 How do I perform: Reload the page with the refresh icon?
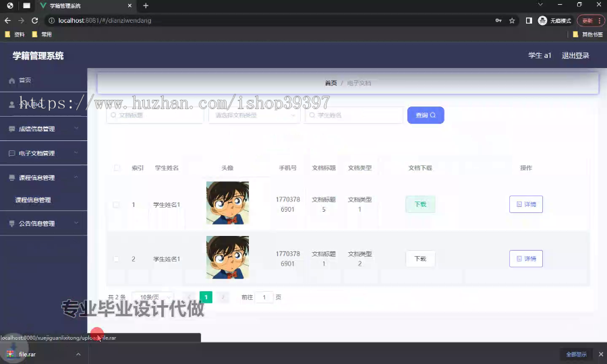pos(35,20)
